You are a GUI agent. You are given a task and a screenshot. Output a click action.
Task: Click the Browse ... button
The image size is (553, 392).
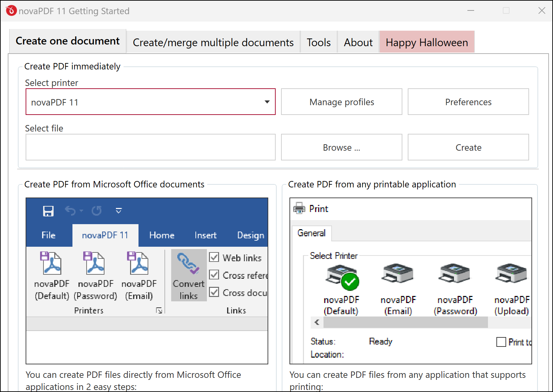click(x=342, y=147)
